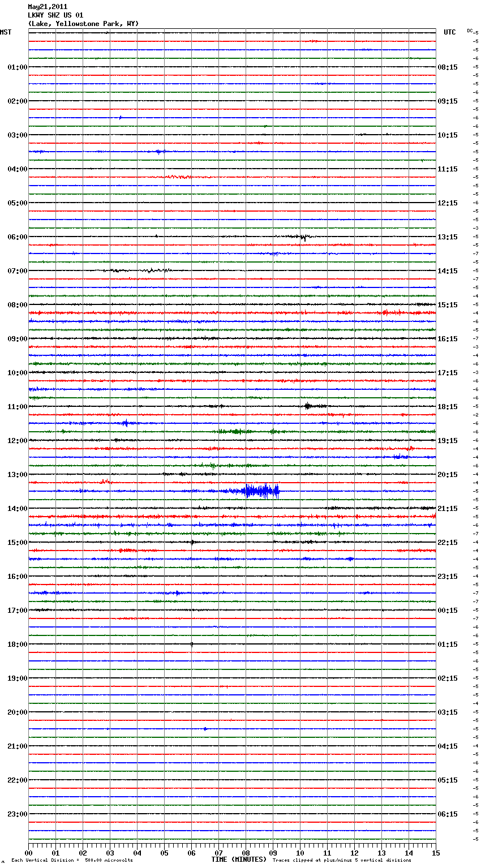Screen dimensions: 481x868
Task: Select the 04:00 MST time label
Action: (17, 169)
